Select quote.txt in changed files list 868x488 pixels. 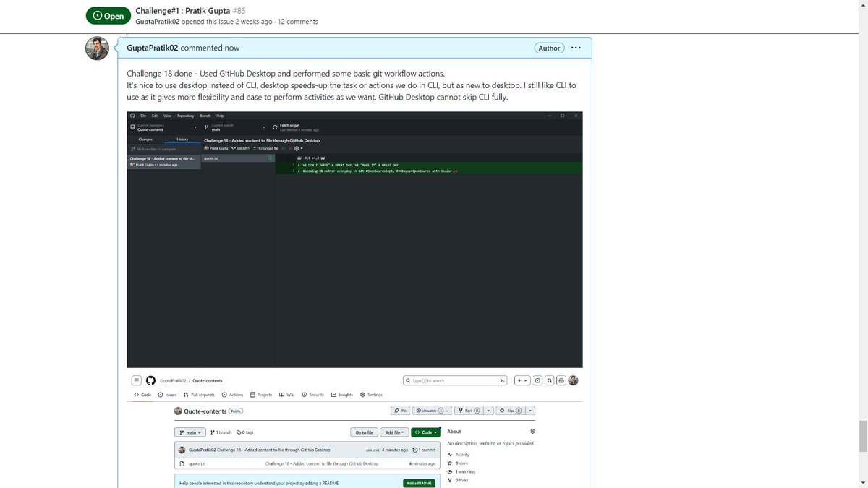[237, 158]
